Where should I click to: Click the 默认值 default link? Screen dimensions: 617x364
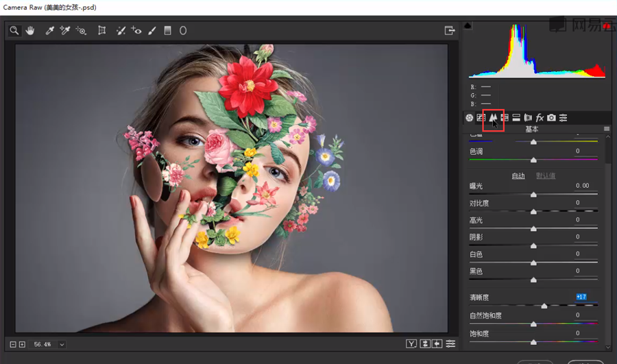point(546,176)
